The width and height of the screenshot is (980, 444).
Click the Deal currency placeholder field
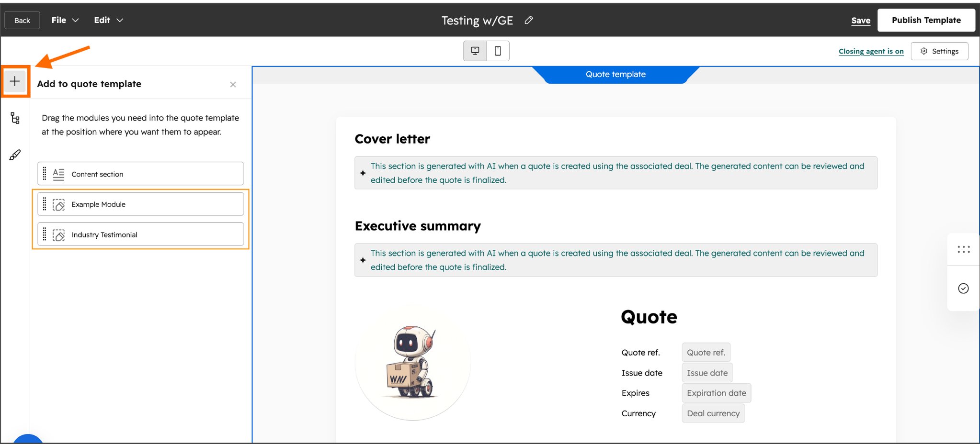(713, 413)
